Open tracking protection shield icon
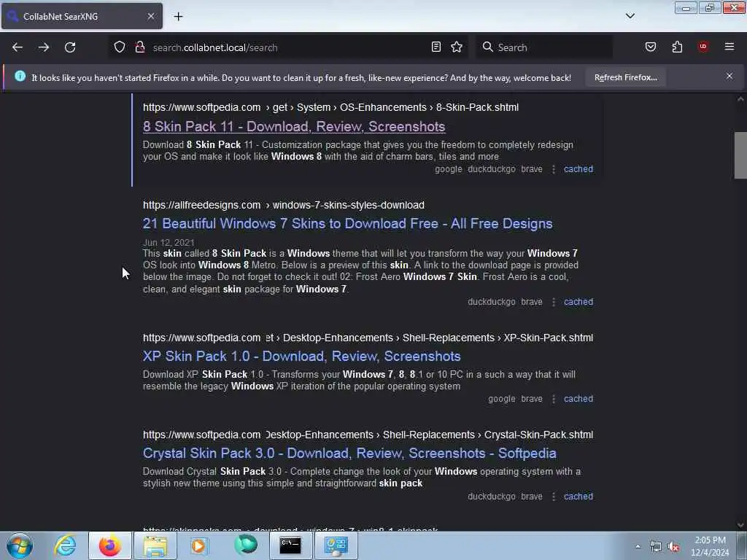The height and width of the screenshot is (560, 747). pyautogui.click(x=120, y=47)
